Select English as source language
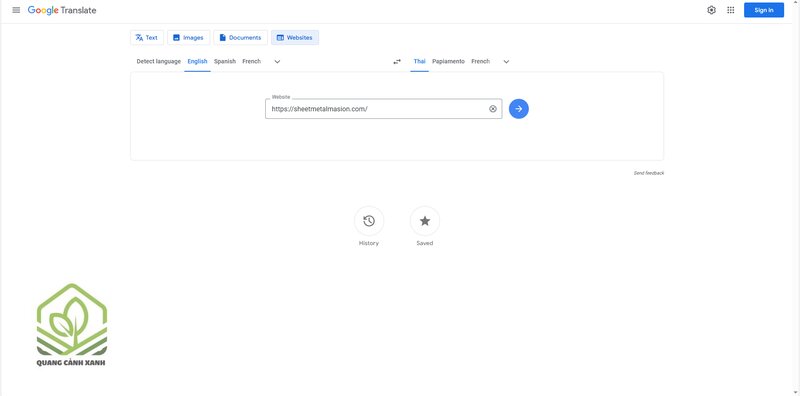Viewport: 800px width, 396px height. (197, 61)
